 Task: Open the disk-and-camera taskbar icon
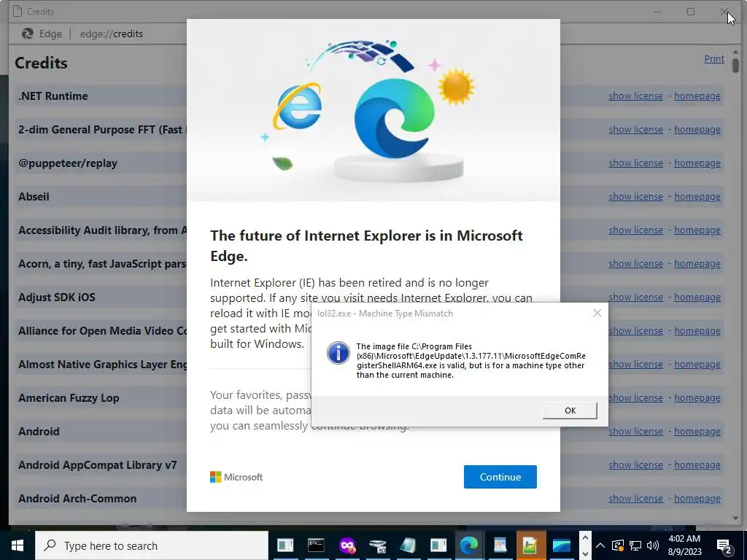point(377,545)
